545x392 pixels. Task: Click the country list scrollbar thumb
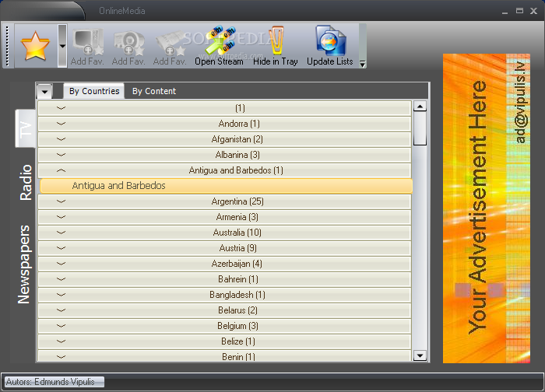420,128
